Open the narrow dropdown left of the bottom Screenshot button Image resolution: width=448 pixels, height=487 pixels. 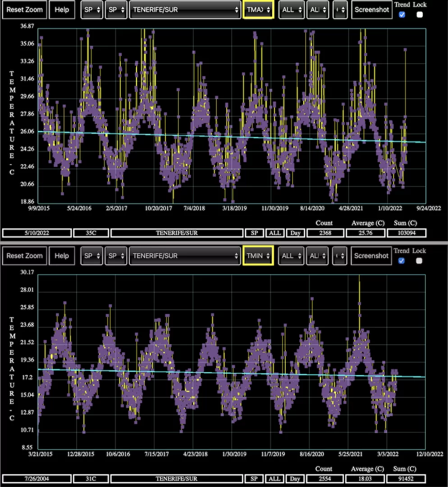coord(340,256)
